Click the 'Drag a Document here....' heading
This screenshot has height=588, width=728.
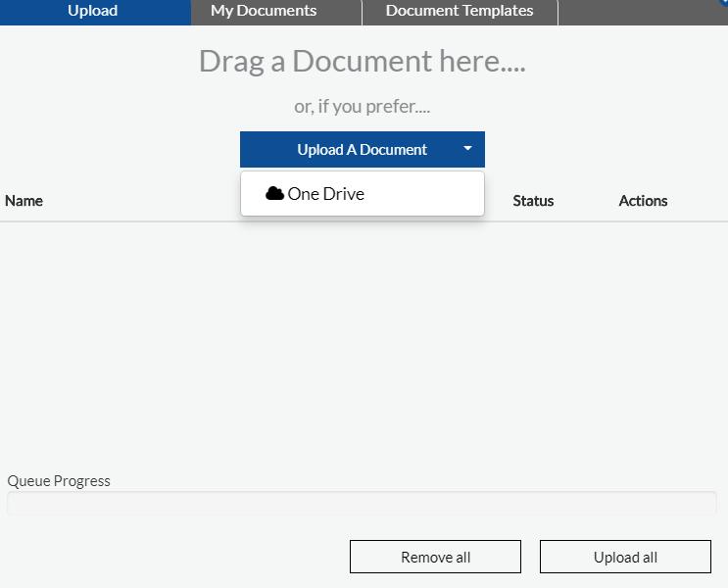point(363,61)
